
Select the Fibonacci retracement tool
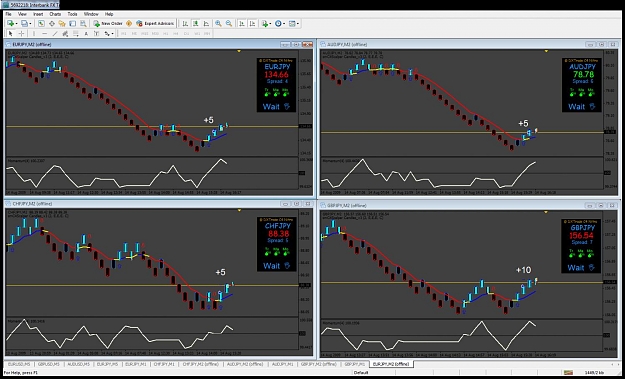(75, 34)
